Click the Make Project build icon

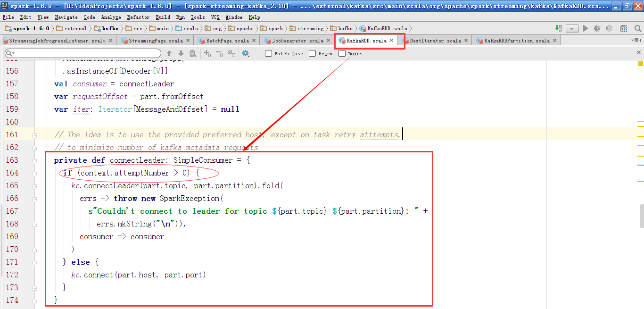click(x=558, y=28)
